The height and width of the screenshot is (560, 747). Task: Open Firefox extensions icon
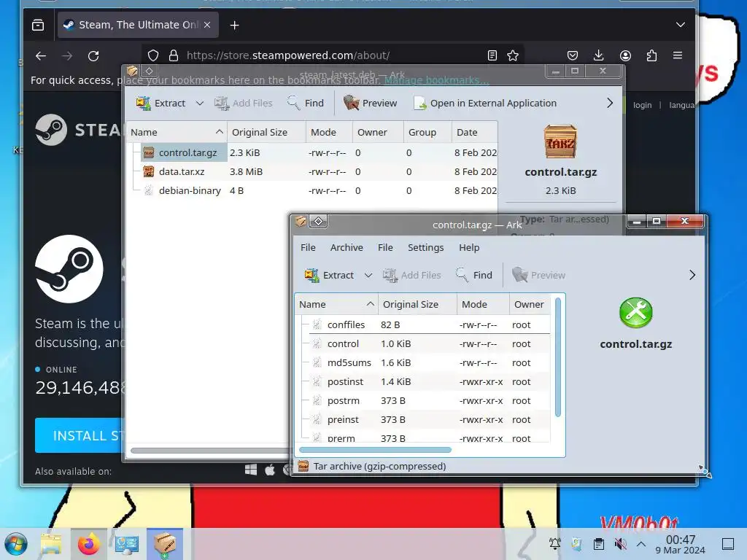tap(651, 55)
